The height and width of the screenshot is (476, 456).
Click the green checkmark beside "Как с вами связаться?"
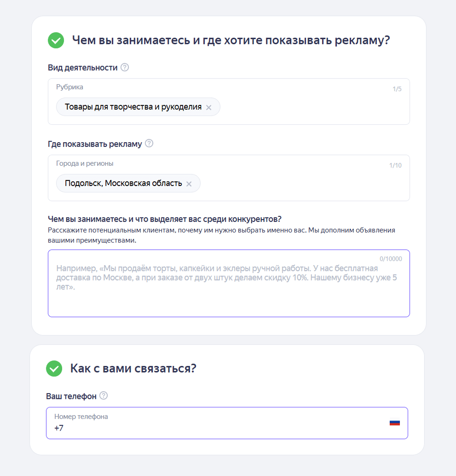pos(54,369)
